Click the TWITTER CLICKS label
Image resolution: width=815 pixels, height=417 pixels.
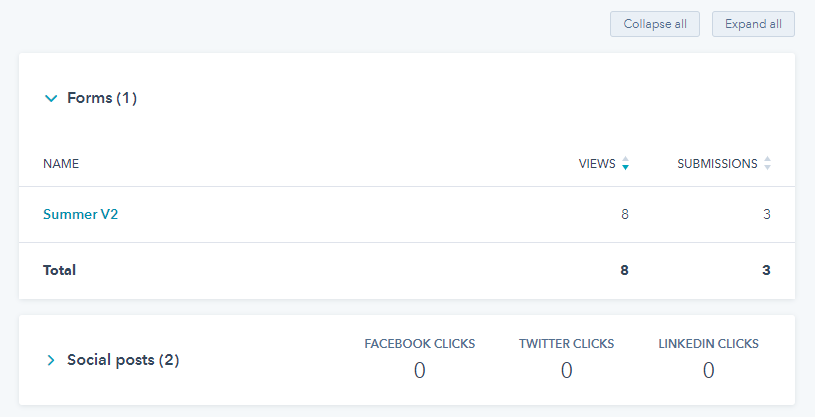click(567, 344)
